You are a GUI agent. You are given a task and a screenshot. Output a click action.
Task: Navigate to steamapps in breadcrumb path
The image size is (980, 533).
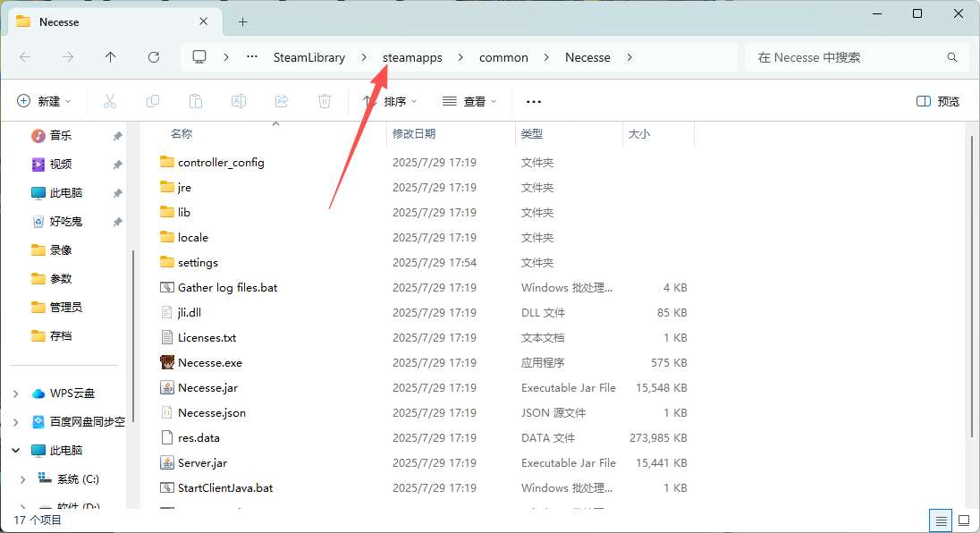[412, 57]
